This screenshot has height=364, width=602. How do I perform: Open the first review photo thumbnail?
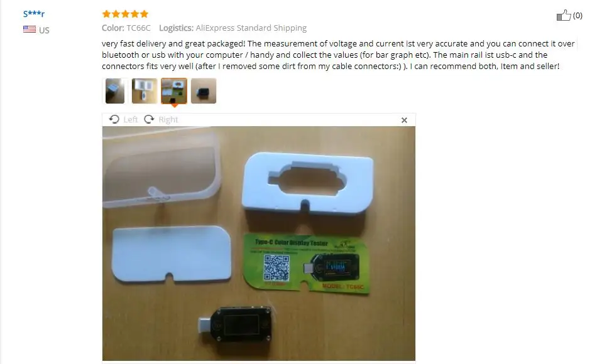(x=115, y=91)
